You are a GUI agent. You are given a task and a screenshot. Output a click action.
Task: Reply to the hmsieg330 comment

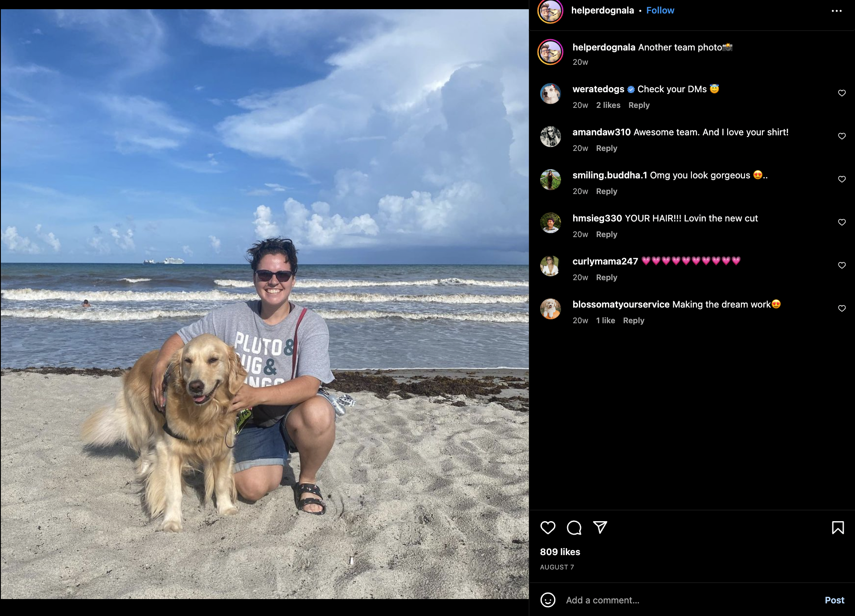606,234
